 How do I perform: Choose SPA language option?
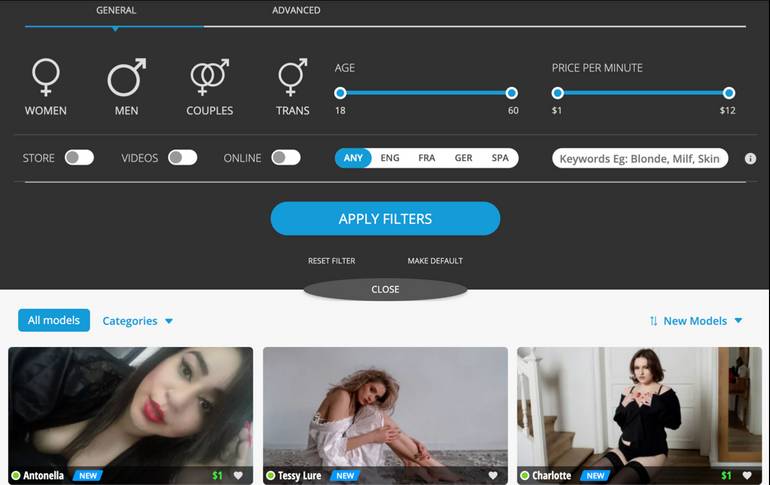[500, 158]
